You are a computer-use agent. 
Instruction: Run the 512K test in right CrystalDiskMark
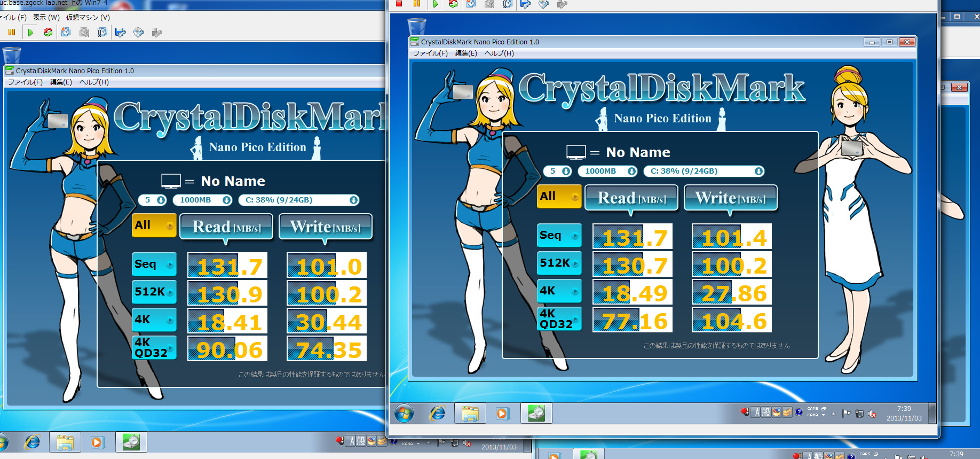tap(559, 263)
